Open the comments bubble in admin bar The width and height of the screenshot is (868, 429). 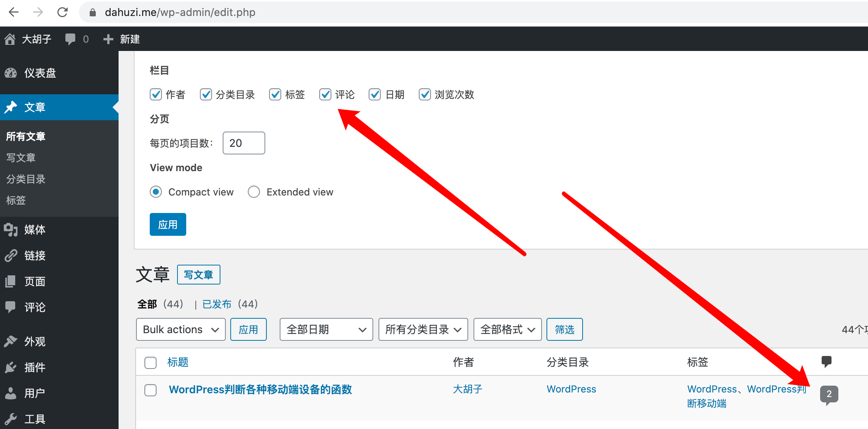[x=70, y=39]
